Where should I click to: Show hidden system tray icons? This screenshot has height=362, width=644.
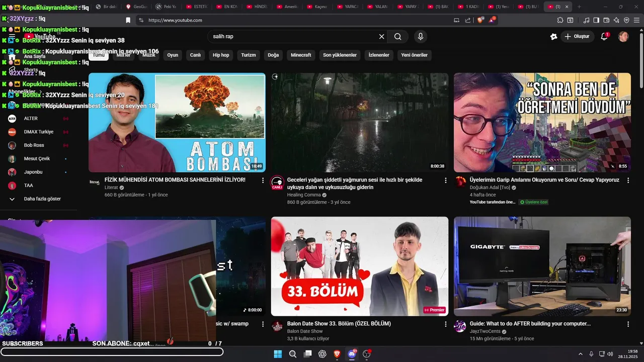pyautogui.click(x=581, y=354)
